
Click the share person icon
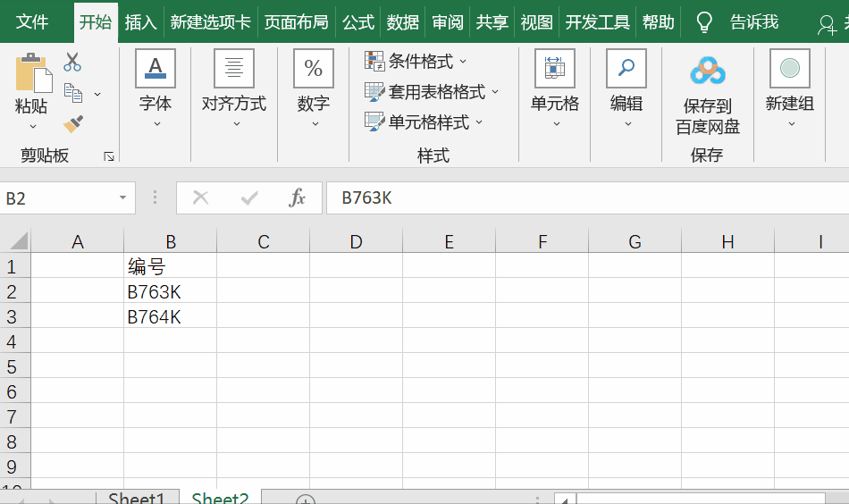point(827,25)
